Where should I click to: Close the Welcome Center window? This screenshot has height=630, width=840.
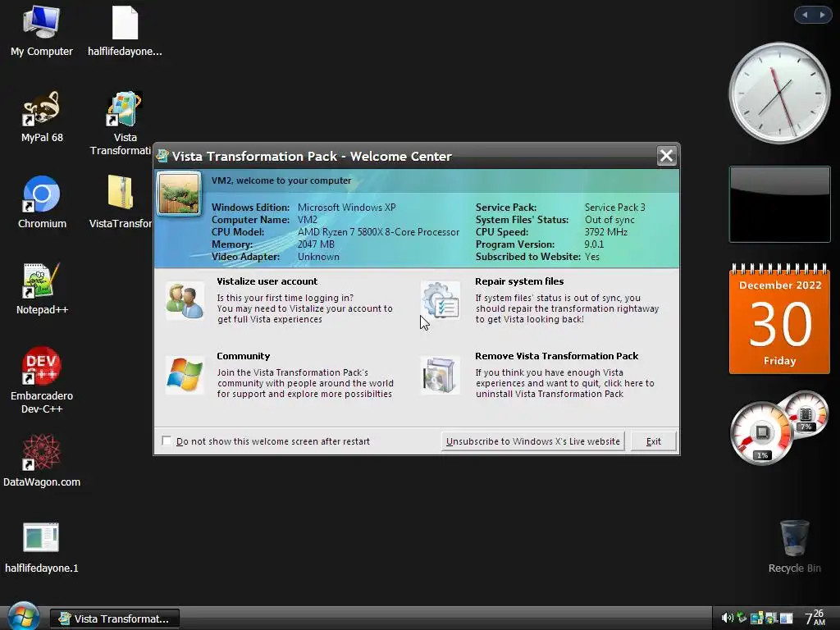tap(666, 156)
